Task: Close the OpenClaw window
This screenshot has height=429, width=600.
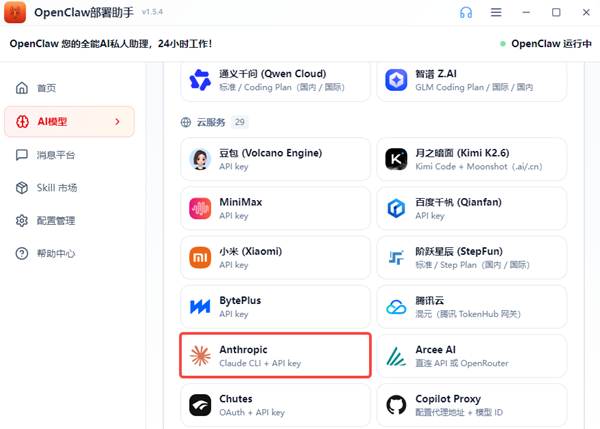Action: pyautogui.click(x=586, y=13)
